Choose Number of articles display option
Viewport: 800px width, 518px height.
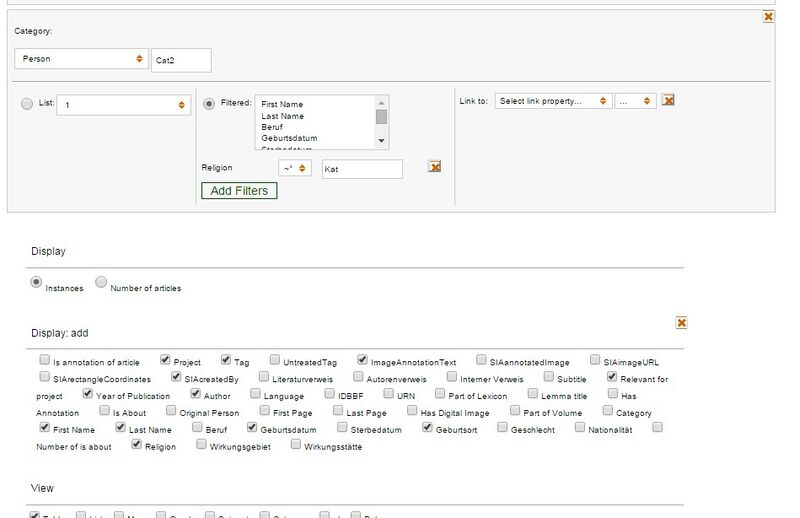coord(101,283)
